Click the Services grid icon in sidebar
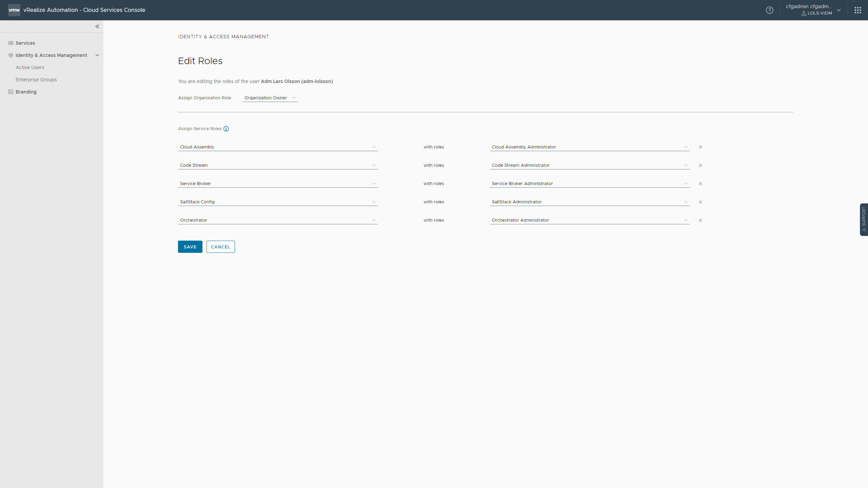The image size is (868, 488). pyautogui.click(x=11, y=43)
